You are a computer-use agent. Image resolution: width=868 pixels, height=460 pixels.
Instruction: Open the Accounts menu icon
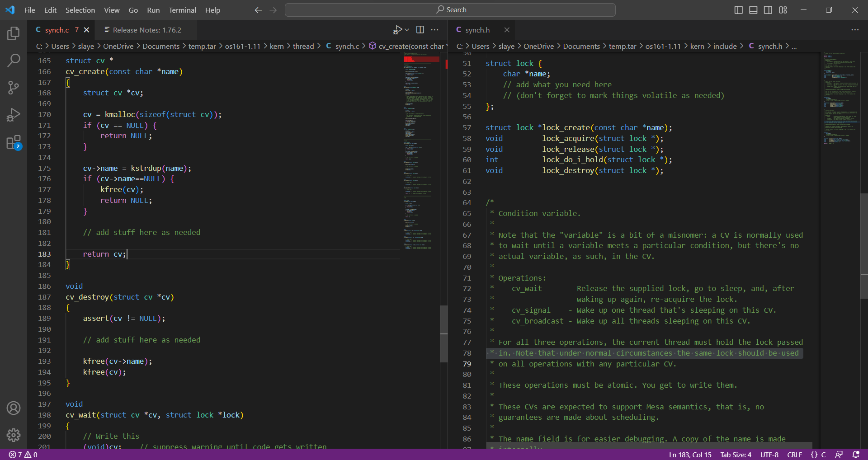click(x=14, y=408)
